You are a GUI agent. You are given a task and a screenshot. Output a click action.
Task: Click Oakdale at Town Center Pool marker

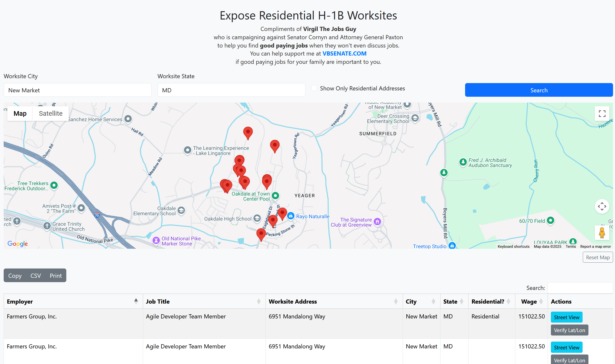coord(276,195)
